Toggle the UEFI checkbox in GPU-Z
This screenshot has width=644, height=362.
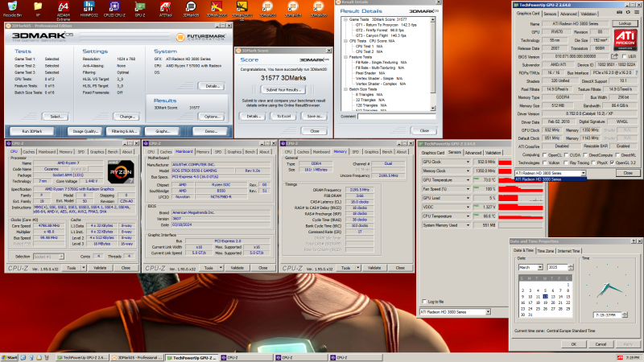(x=625, y=56)
